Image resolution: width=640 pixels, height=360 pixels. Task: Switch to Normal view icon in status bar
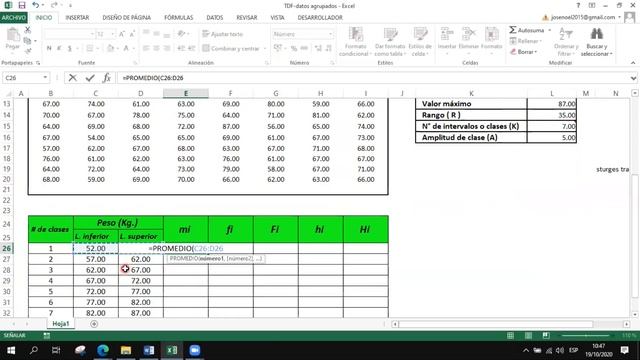[510, 336]
